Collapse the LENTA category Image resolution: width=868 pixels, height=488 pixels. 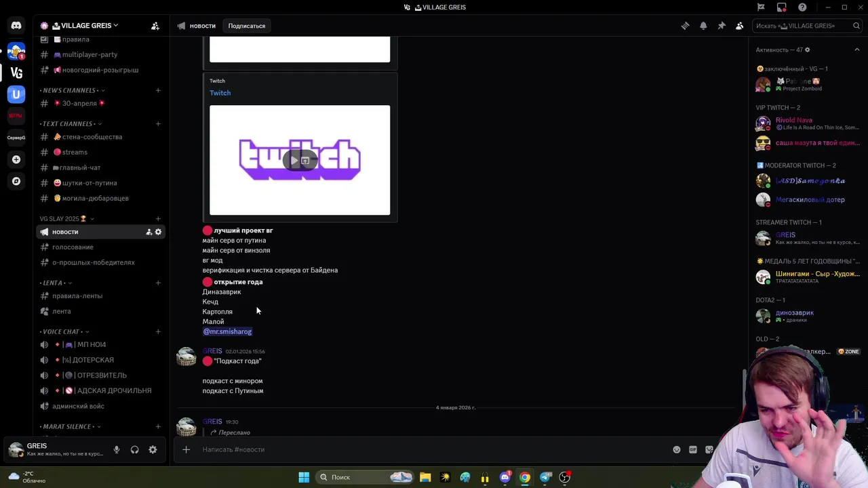click(x=56, y=283)
